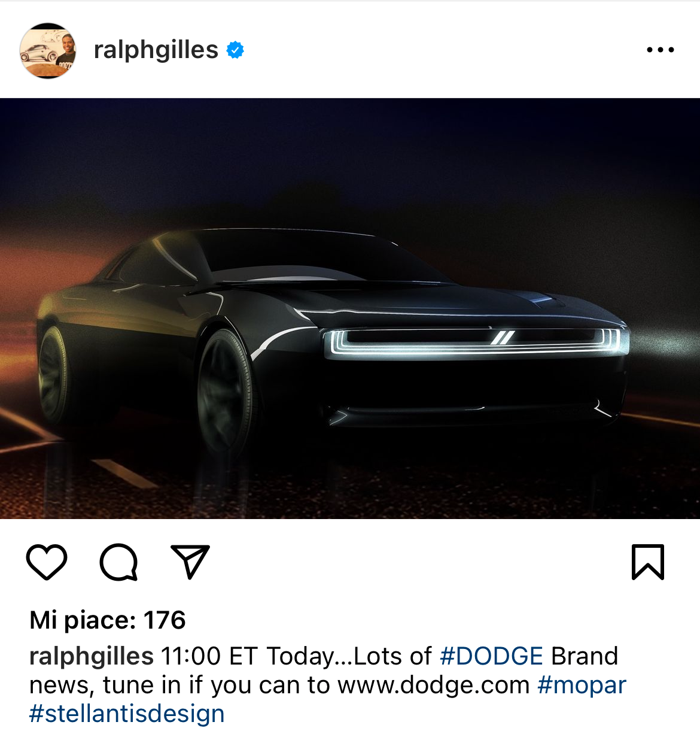Open the ralphgilles profile picture

tap(48, 50)
